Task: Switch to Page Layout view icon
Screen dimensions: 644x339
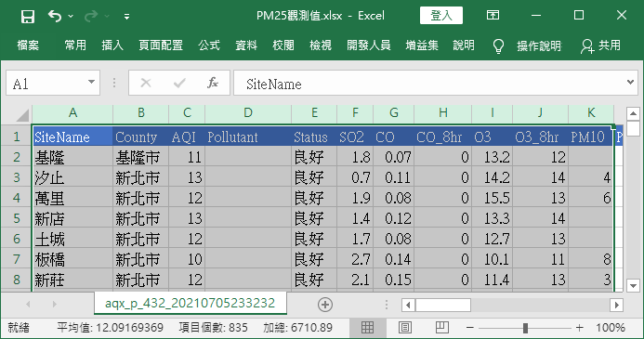Action: click(405, 328)
